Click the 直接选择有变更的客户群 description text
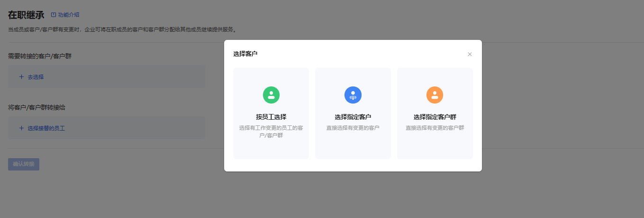 (x=435, y=128)
